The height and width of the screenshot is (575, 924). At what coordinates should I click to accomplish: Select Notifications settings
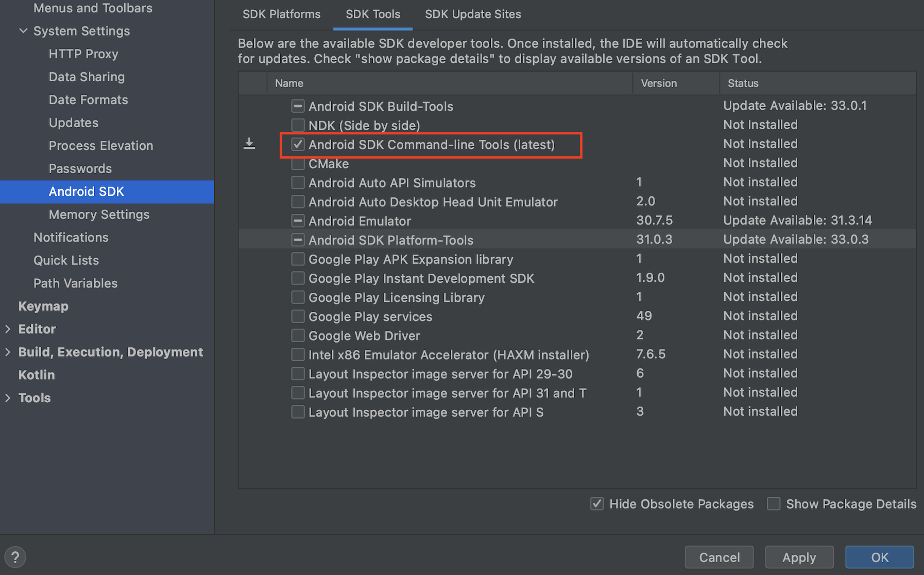[x=71, y=237]
